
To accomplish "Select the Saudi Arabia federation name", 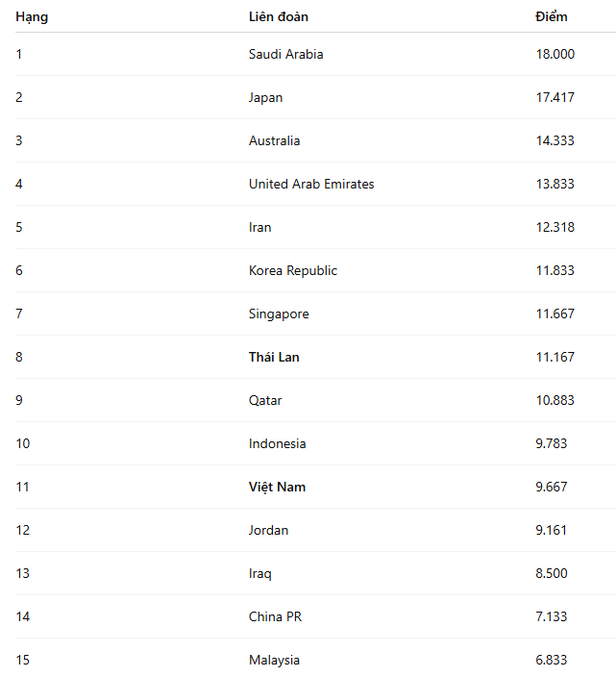I will [285, 54].
